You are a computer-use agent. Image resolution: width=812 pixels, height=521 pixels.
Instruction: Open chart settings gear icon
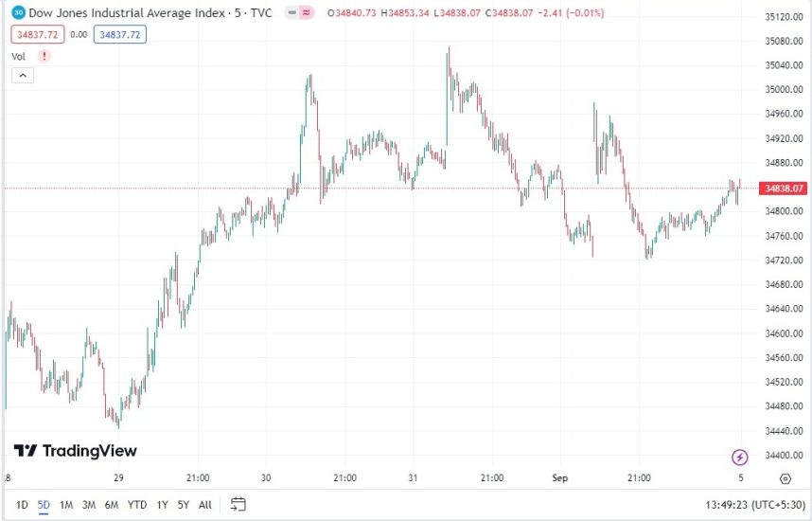[x=786, y=478]
